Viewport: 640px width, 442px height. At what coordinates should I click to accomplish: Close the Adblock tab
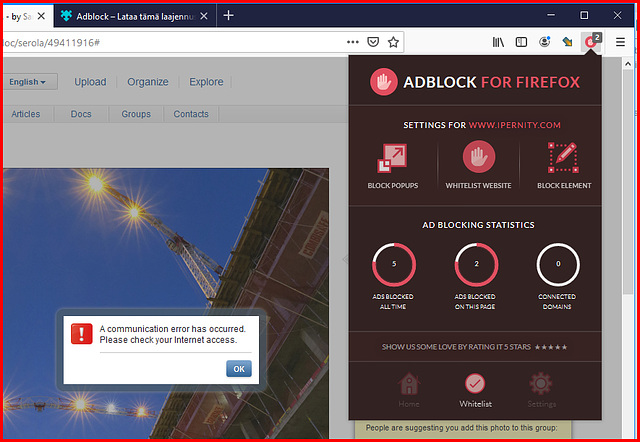click(x=204, y=16)
